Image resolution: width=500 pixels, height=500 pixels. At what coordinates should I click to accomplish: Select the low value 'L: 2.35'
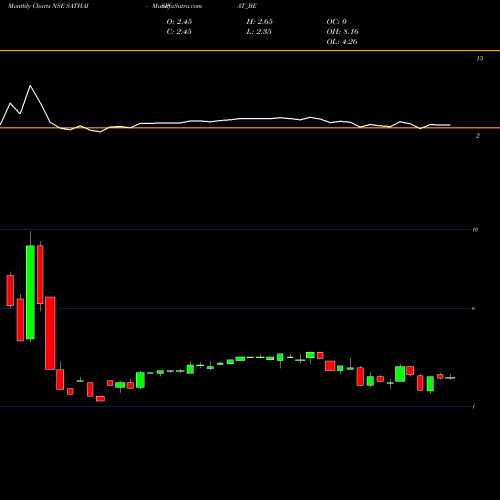tap(259, 32)
